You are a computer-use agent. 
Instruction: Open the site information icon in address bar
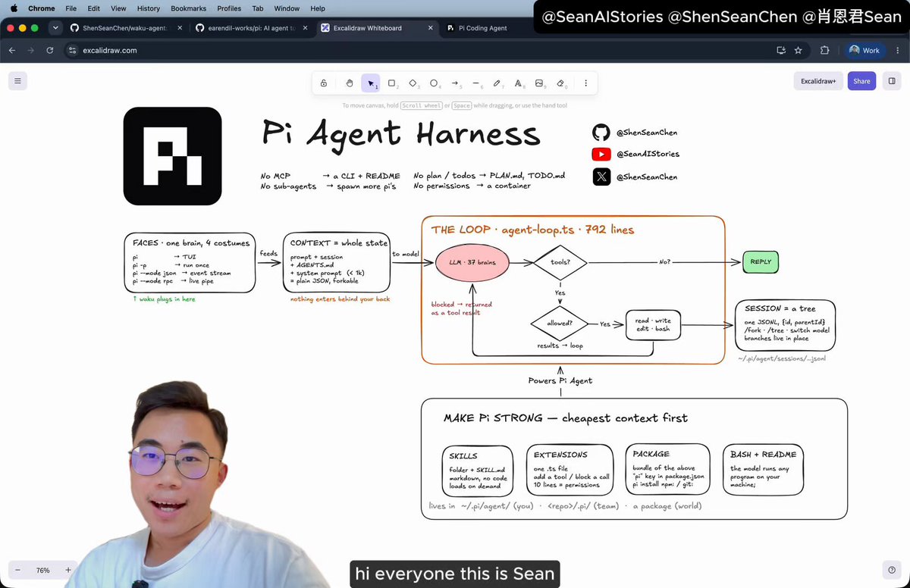(x=73, y=50)
